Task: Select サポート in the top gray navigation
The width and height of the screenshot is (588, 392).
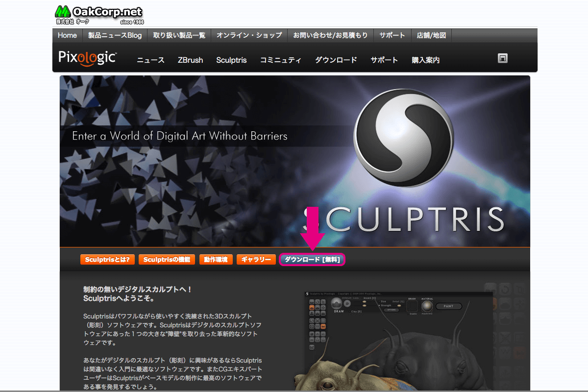Action: (x=392, y=35)
